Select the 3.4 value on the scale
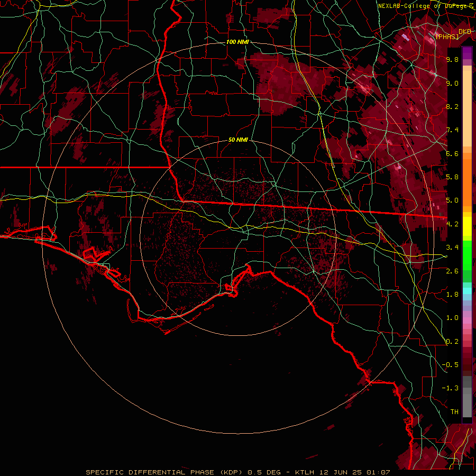This screenshot has height=476, width=476. (452, 247)
